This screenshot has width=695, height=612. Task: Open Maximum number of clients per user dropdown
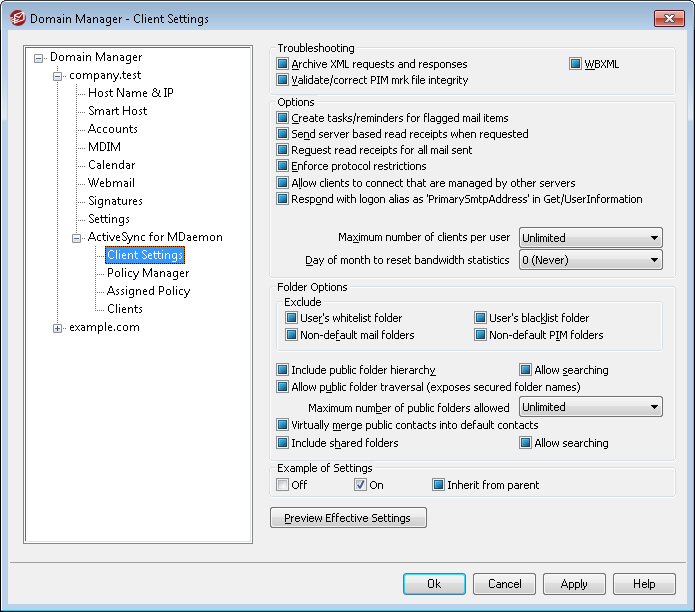coord(590,238)
